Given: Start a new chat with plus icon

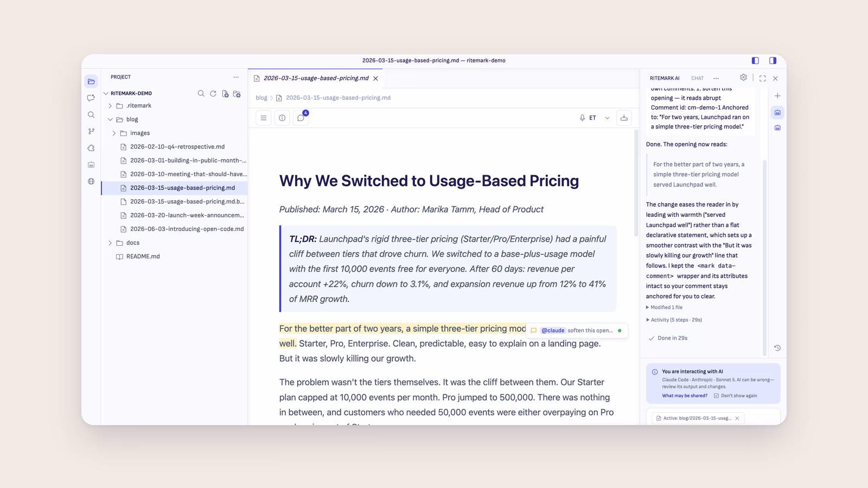Looking at the screenshot, I should pos(777,96).
